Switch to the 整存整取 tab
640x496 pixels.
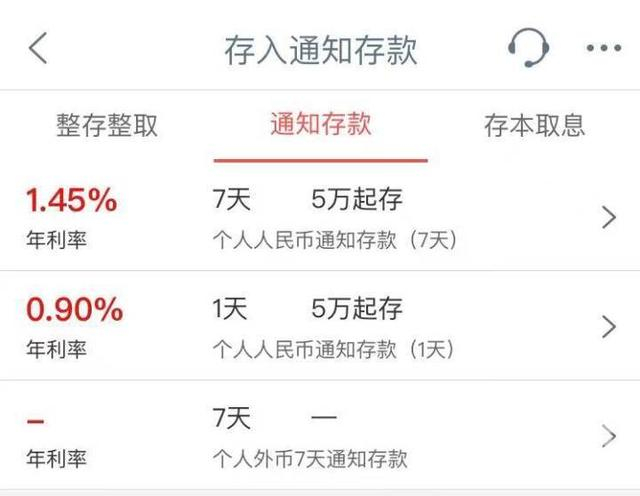coord(107,126)
